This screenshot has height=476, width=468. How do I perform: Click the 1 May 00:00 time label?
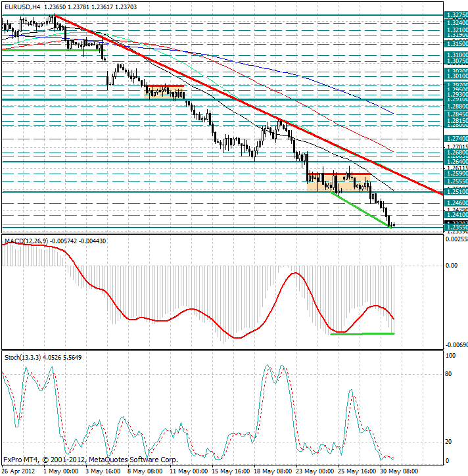[x=61, y=471]
